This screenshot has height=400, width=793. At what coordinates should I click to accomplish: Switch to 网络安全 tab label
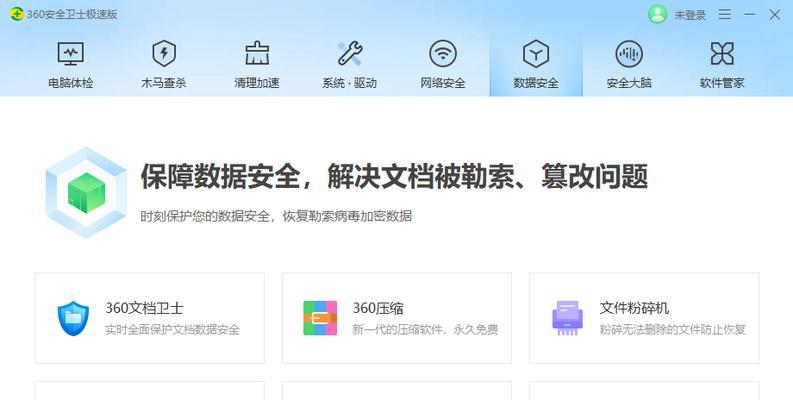(443, 83)
